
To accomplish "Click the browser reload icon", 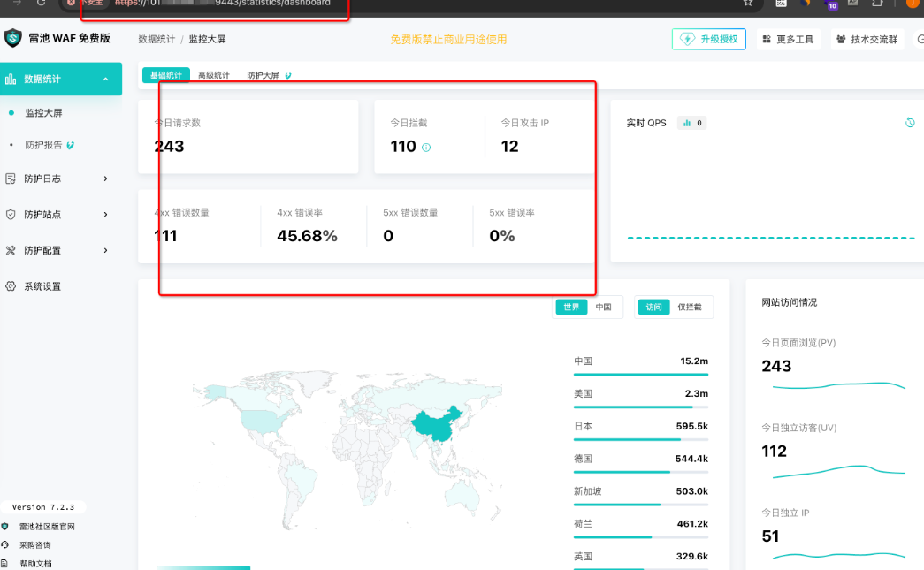I will tap(41, 3).
